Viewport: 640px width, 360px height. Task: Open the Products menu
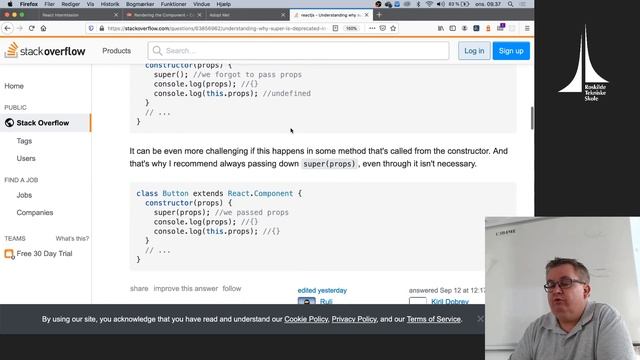[x=116, y=51]
